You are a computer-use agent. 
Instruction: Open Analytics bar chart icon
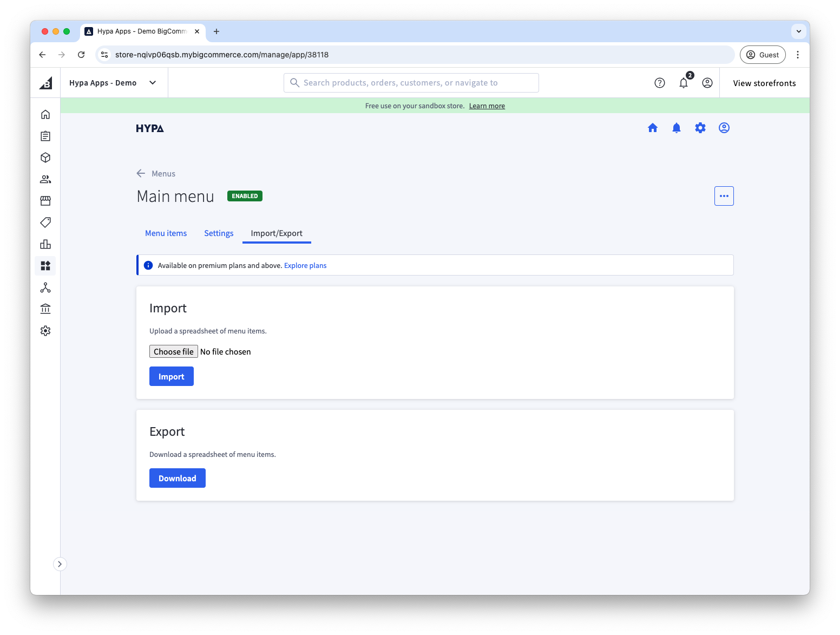45,244
